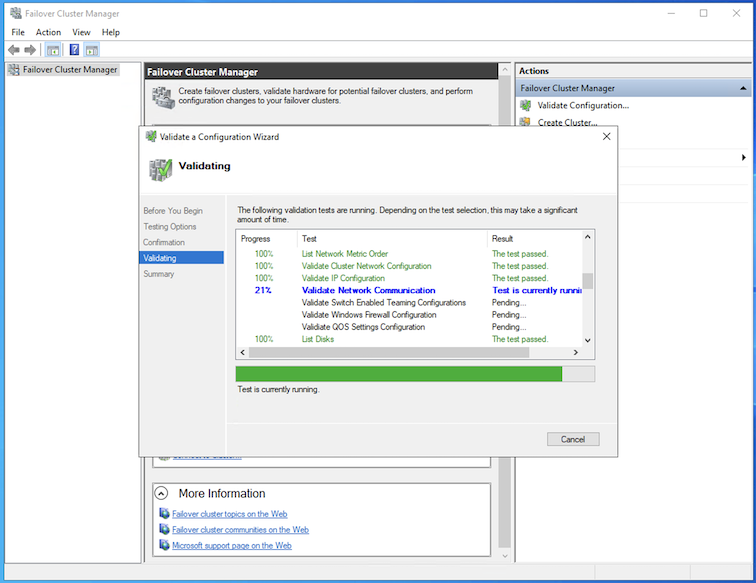Image resolution: width=756 pixels, height=583 pixels.
Task: Select Validate Switch Enabled Teaming Configurations row
Action: [x=409, y=302]
